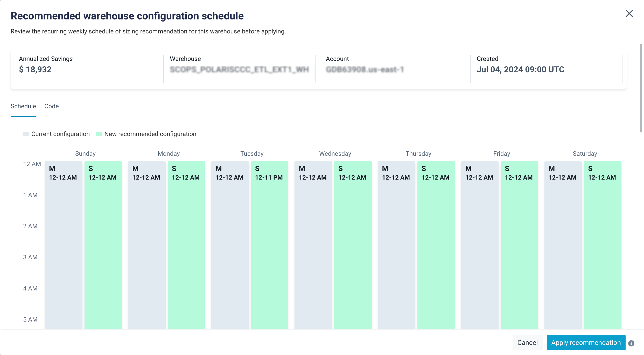Switch to the Code tab

51,106
